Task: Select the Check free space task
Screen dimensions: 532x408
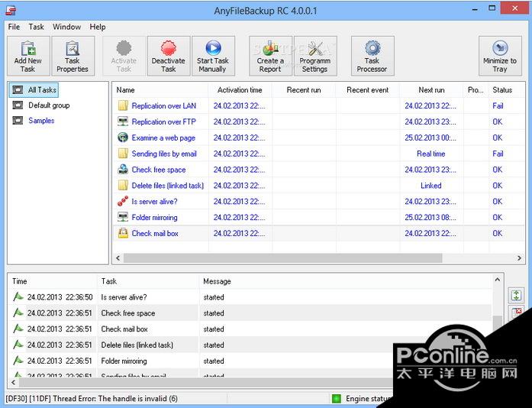Action: (x=159, y=170)
